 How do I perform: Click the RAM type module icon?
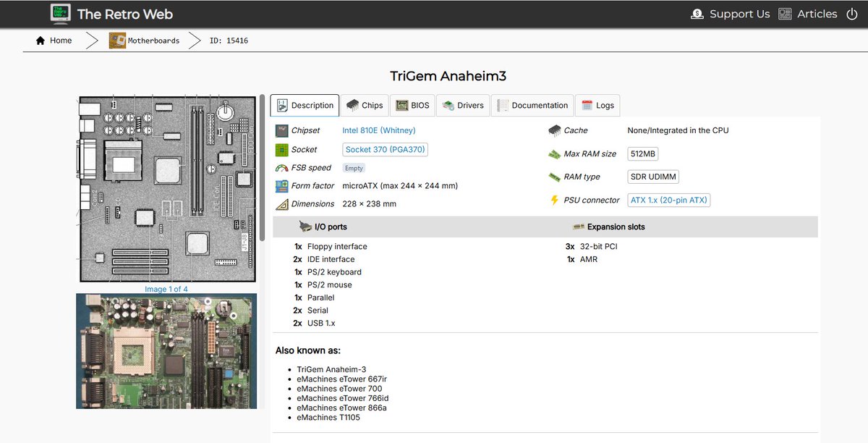(x=555, y=177)
